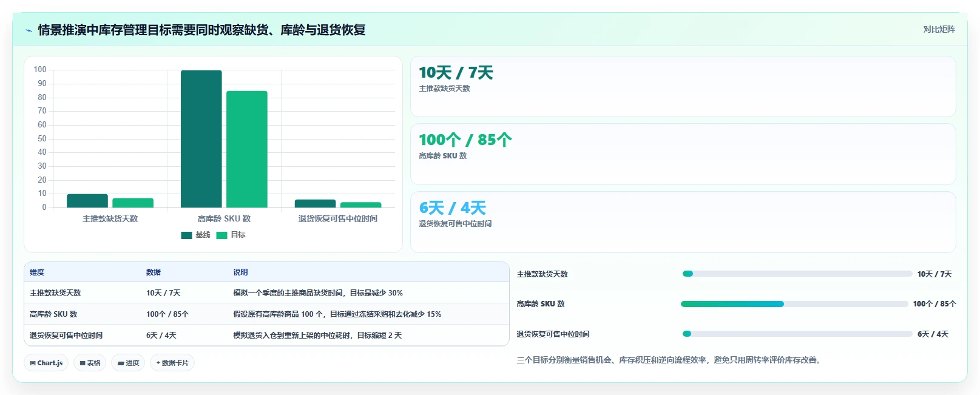Image resolution: width=980 pixels, height=395 pixels.
Task: Click the 对比矩阵 label in header
Action: click(939, 29)
